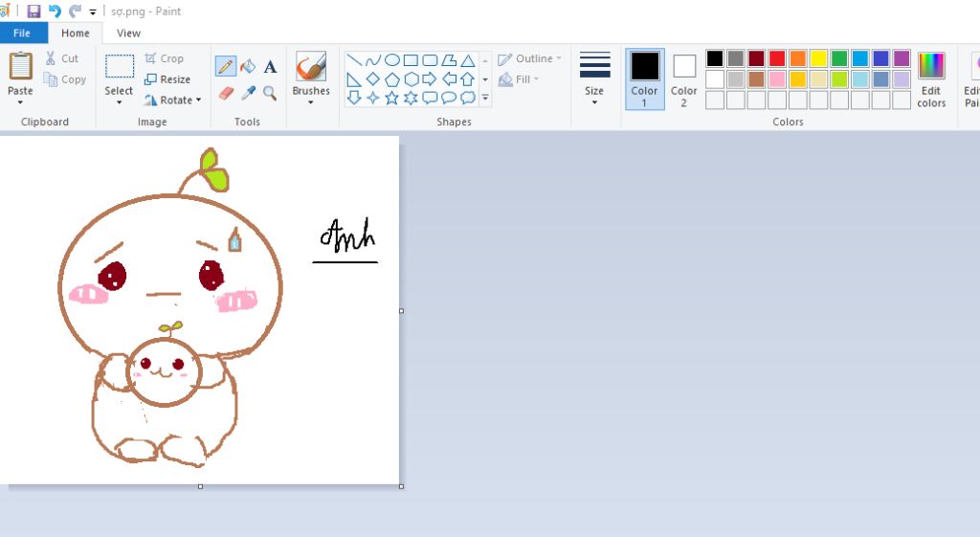Screen dimensions: 980x537
Task: Choose the Rounded rectangle shape
Action: pos(430,60)
